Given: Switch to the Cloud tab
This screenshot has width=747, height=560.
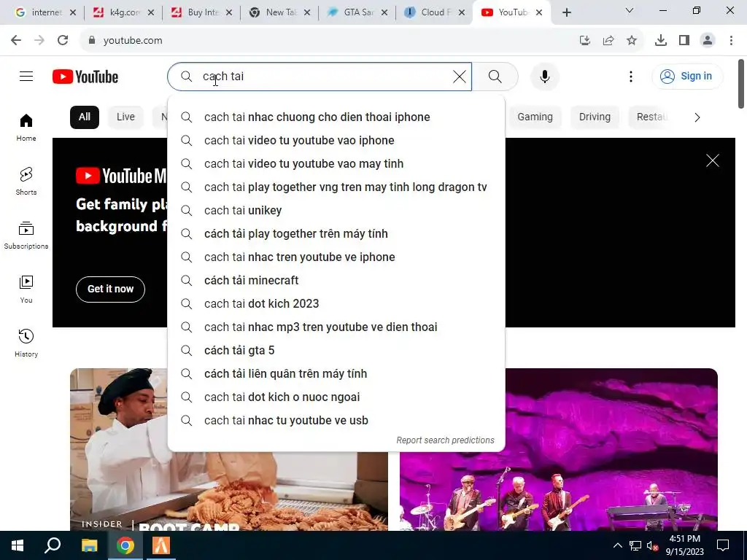Looking at the screenshot, I should point(435,12).
